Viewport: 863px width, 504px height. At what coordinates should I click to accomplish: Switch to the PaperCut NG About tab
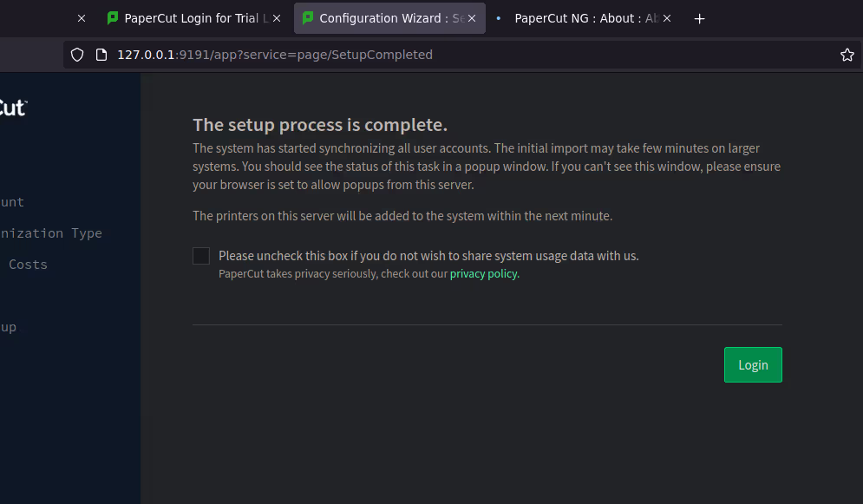584,18
